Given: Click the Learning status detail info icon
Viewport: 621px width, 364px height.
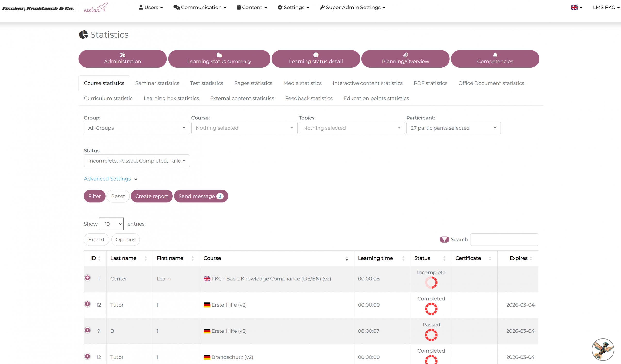Looking at the screenshot, I should tap(316, 55).
